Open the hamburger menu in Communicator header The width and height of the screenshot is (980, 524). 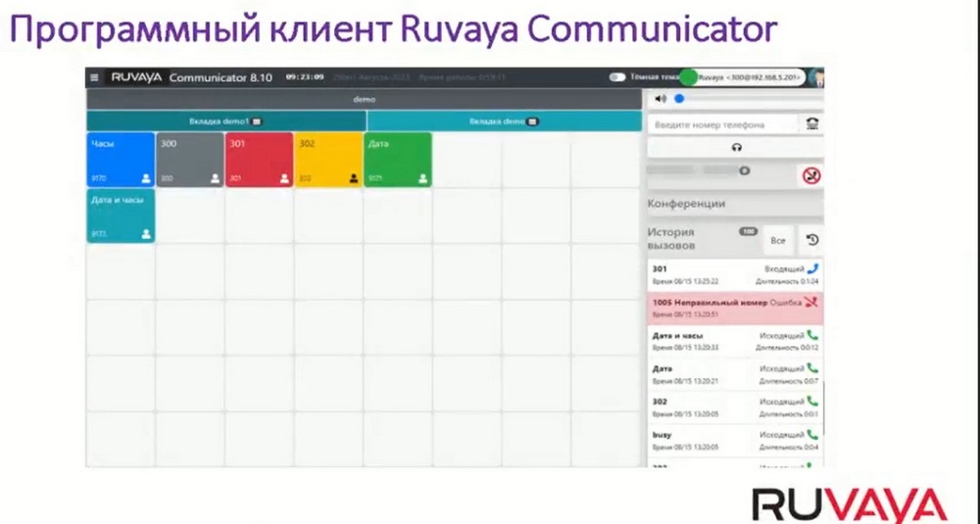(94, 77)
